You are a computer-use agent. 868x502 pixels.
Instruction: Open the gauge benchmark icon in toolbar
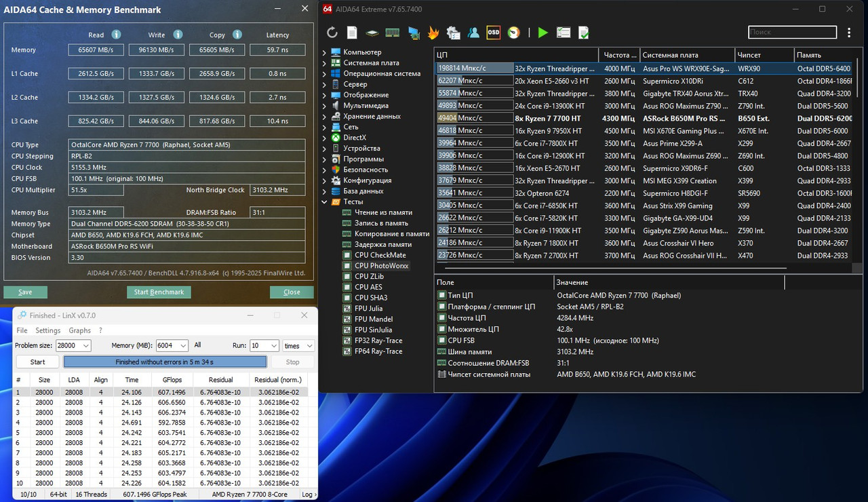(x=514, y=33)
